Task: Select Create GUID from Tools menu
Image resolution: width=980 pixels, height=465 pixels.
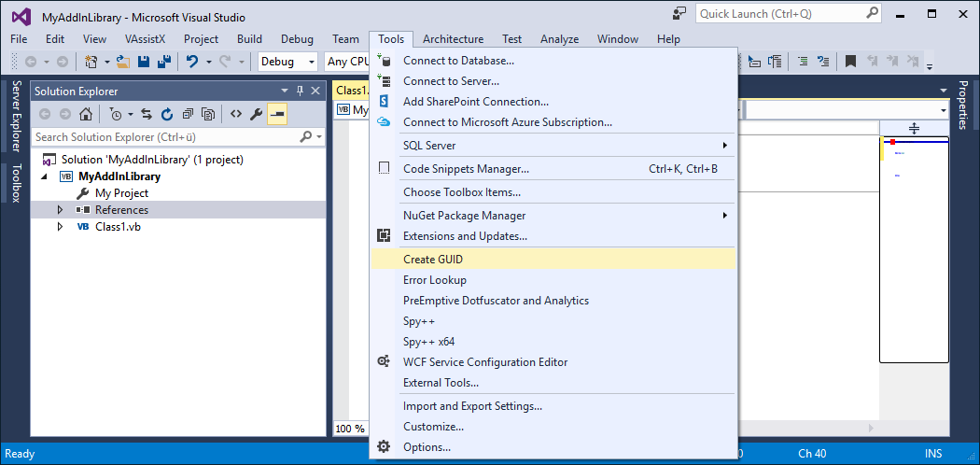Action: (x=433, y=260)
